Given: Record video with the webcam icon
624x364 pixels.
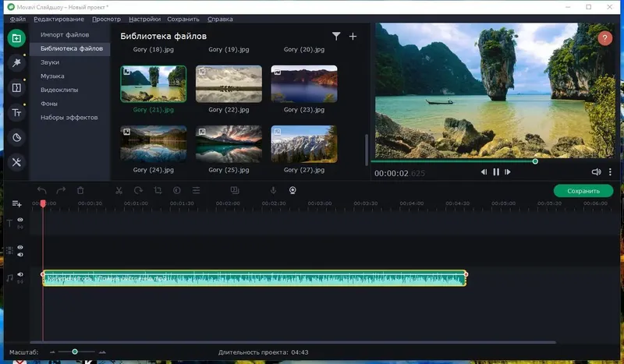Looking at the screenshot, I should point(292,190).
